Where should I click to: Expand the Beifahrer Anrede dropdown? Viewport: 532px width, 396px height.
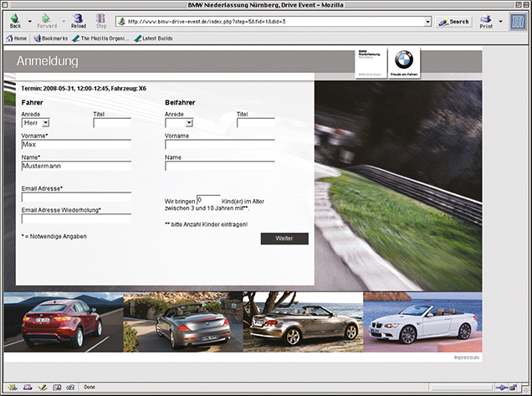coord(179,122)
